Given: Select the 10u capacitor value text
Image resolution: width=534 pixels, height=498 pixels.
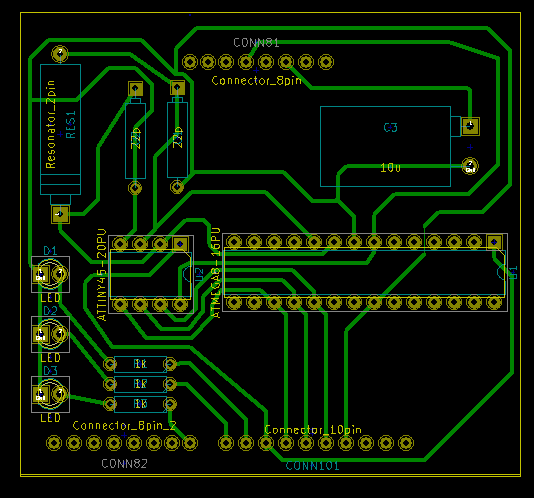Looking at the screenshot, I should pyautogui.click(x=390, y=168).
